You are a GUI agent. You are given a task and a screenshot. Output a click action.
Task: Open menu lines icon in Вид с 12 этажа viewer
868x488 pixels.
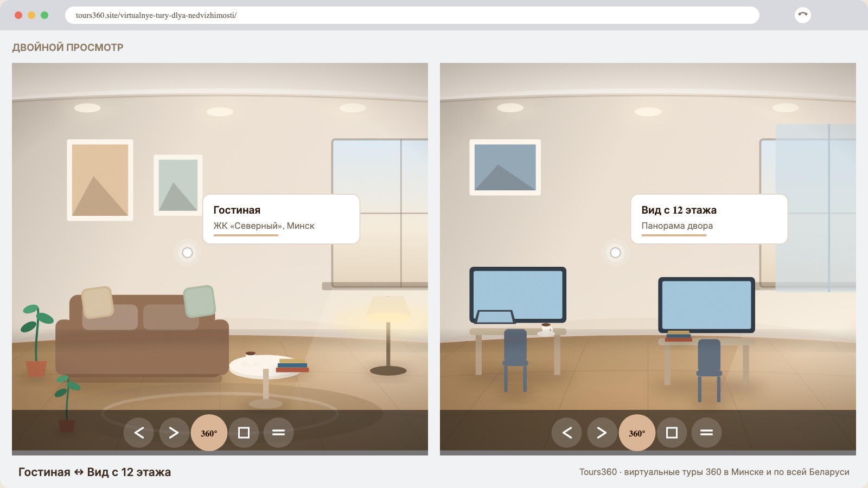click(x=706, y=433)
